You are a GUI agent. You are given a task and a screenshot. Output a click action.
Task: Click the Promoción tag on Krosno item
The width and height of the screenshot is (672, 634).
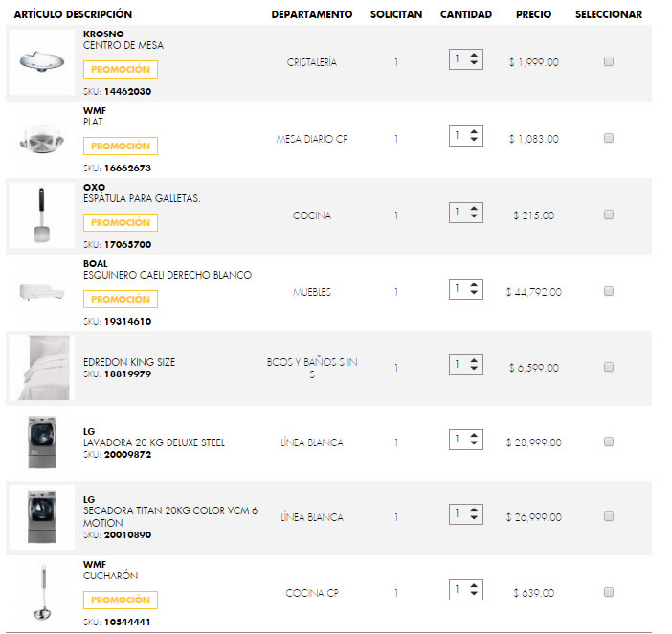point(121,70)
